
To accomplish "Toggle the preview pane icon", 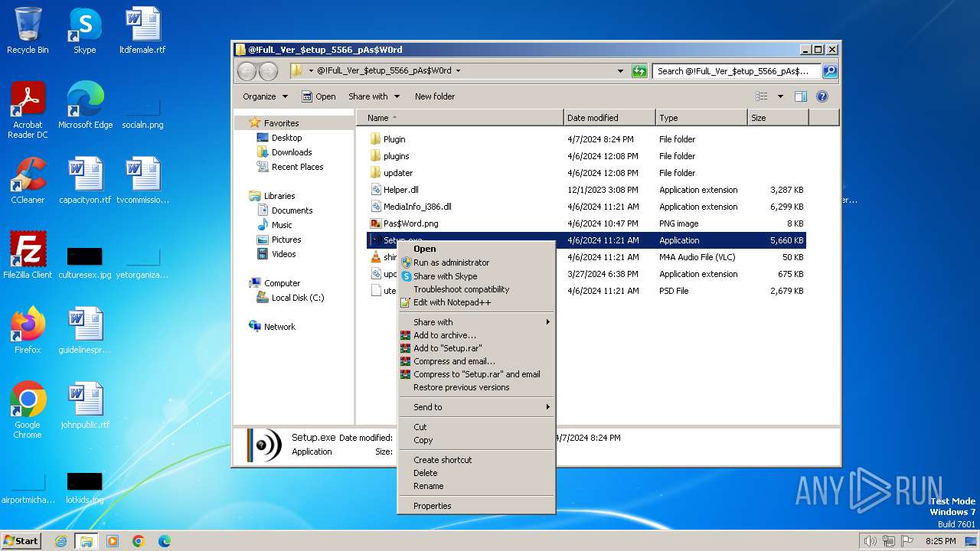I will (801, 96).
